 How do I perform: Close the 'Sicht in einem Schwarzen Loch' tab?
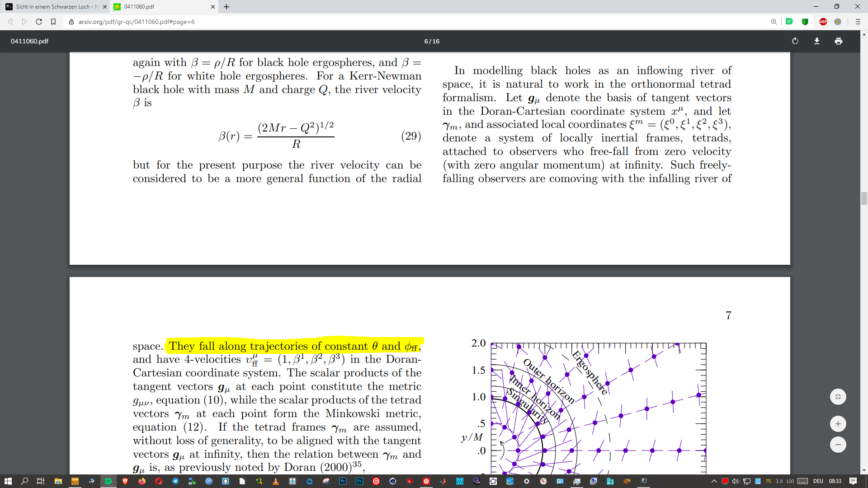(105, 7)
